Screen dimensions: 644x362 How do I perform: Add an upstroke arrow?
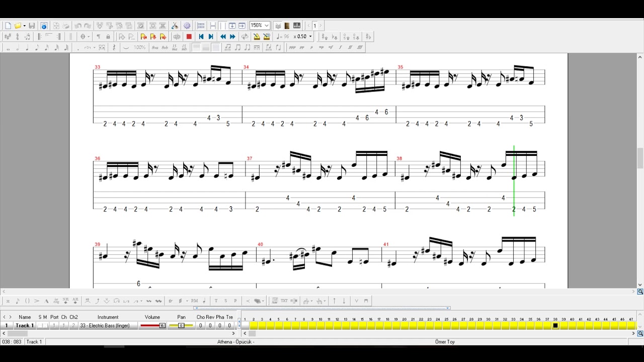pos(335,301)
